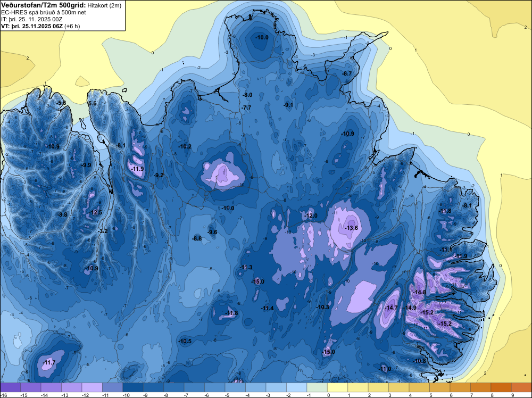Screen dimensions: 532x398
Task: Click the legend tick label -13
Action: 64,395
